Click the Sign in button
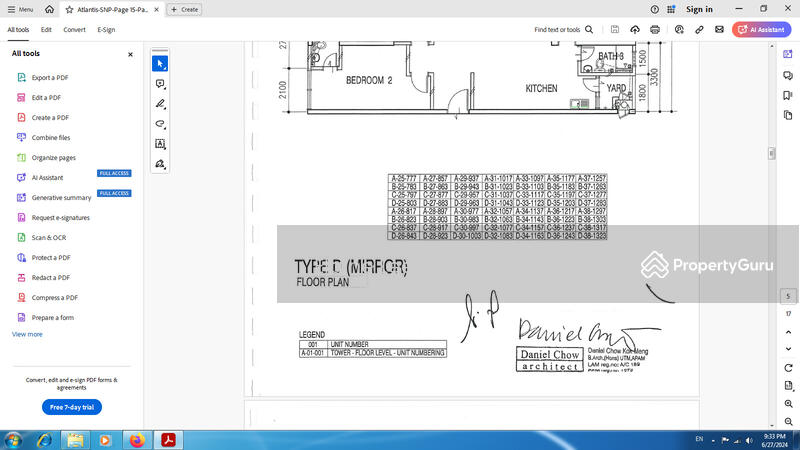The image size is (800, 450). tap(699, 9)
